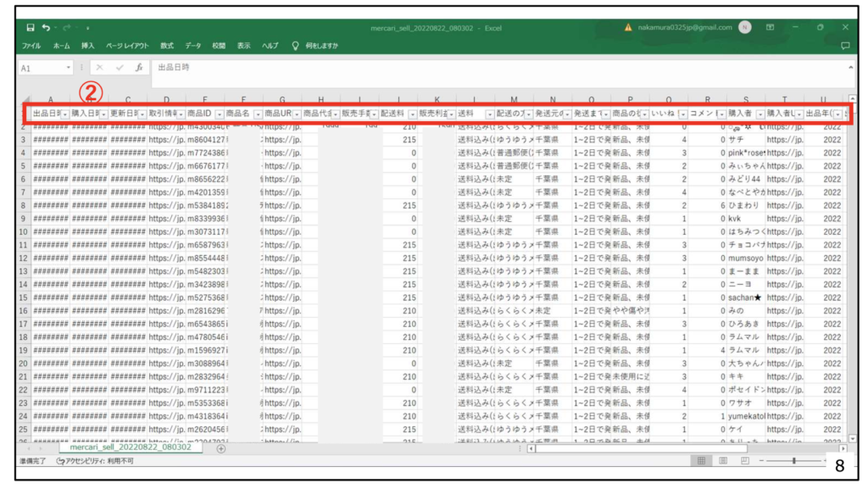Viewport: 868px width, 489px height.
Task: Open filter dropdown for 商品ID column
Action: pos(220,114)
